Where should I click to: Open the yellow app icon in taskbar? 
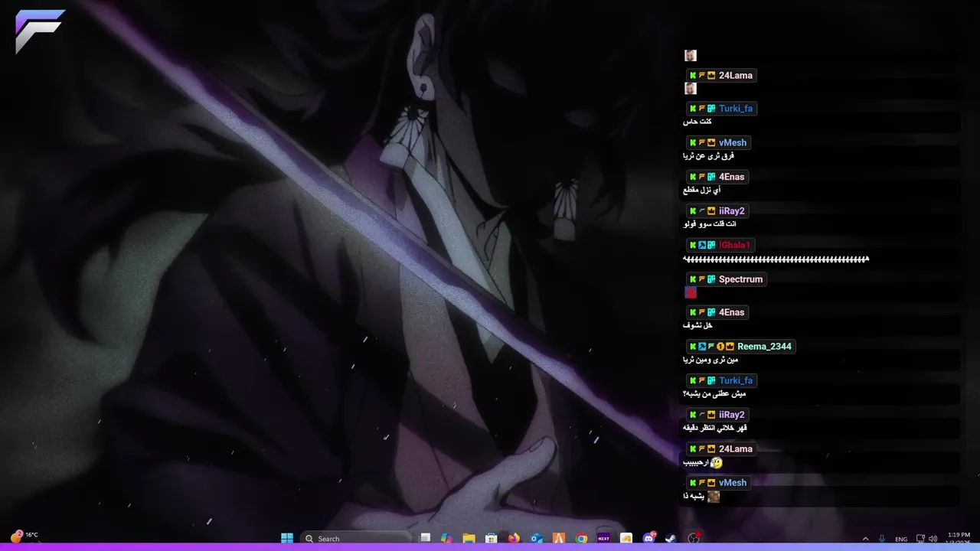coord(626,538)
